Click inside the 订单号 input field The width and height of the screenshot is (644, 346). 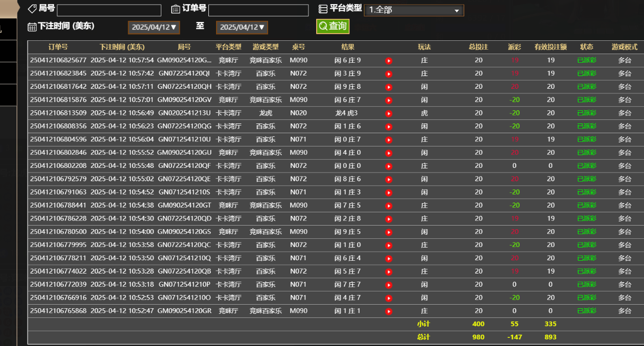(258, 10)
